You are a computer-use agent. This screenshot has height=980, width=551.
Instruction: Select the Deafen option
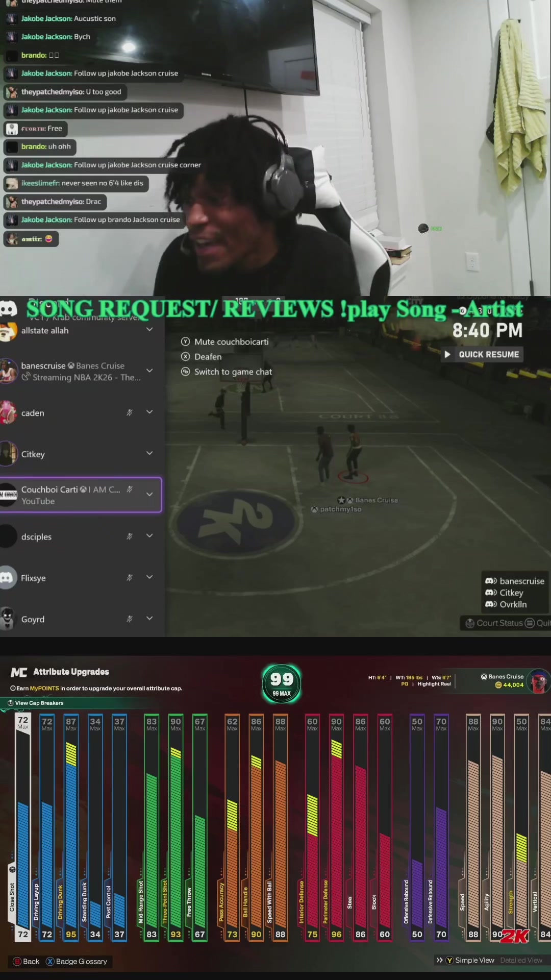pyautogui.click(x=202, y=357)
